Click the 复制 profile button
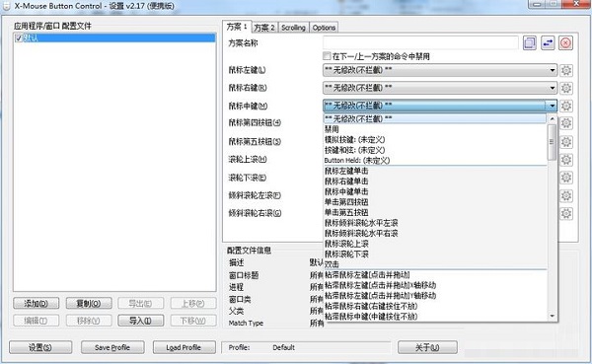 89,303
